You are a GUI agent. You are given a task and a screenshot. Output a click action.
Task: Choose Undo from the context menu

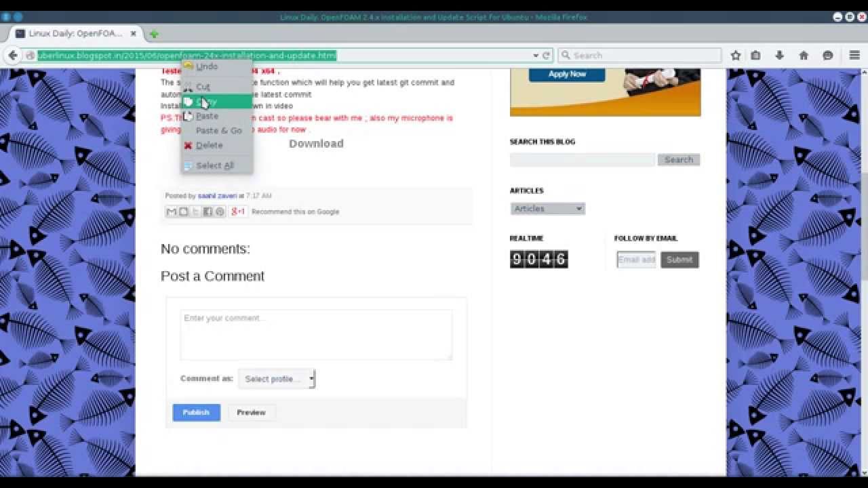click(x=216, y=66)
